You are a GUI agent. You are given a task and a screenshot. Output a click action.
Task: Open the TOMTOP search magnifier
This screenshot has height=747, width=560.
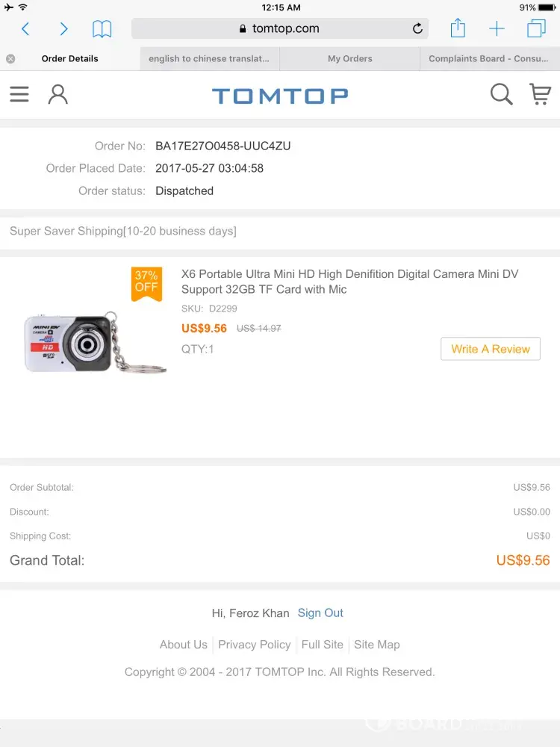click(x=501, y=94)
